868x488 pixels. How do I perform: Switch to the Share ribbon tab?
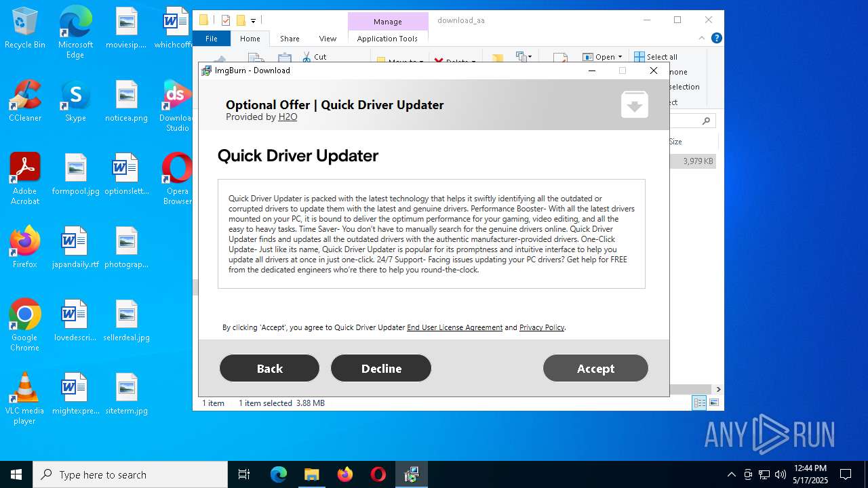[290, 39]
